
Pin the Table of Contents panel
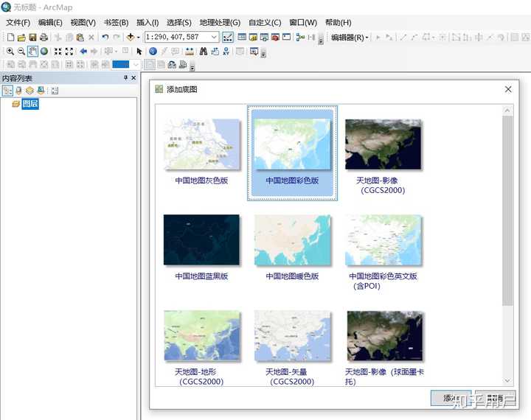pos(125,78)
